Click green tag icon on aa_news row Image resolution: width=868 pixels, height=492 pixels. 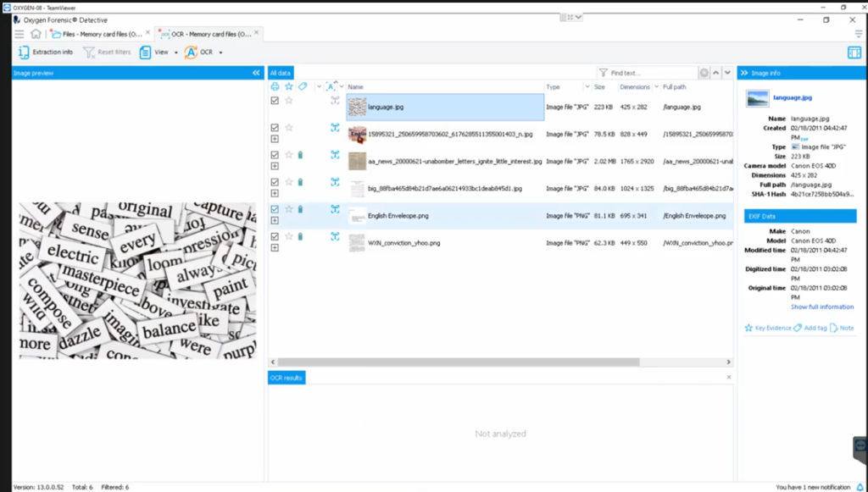[x=301, y=155]
